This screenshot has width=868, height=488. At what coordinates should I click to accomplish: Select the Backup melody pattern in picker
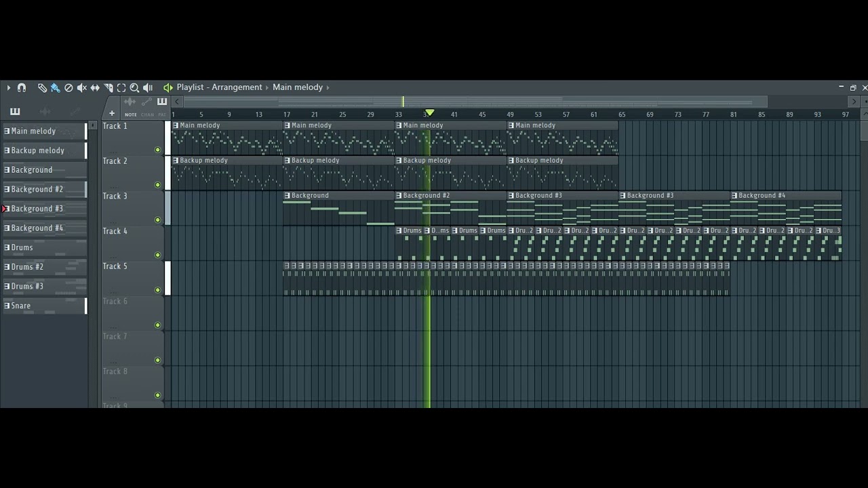pos(45,150)
